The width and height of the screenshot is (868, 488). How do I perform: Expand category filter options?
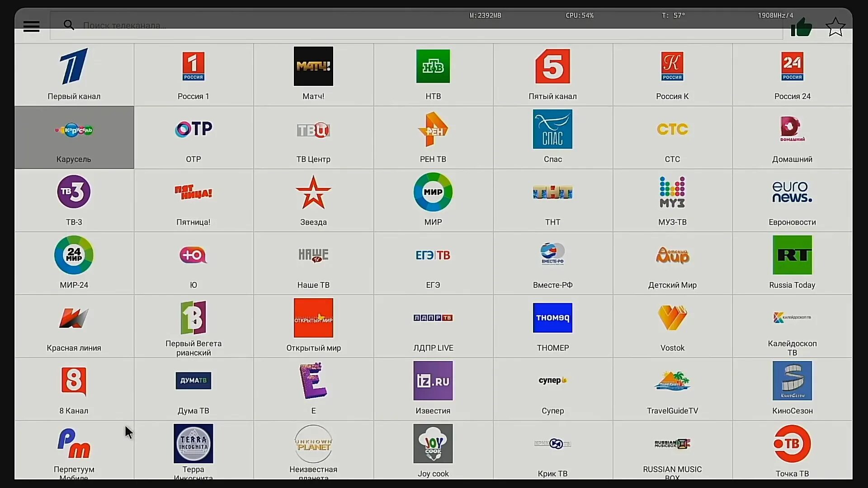click(x=32, y=26)
